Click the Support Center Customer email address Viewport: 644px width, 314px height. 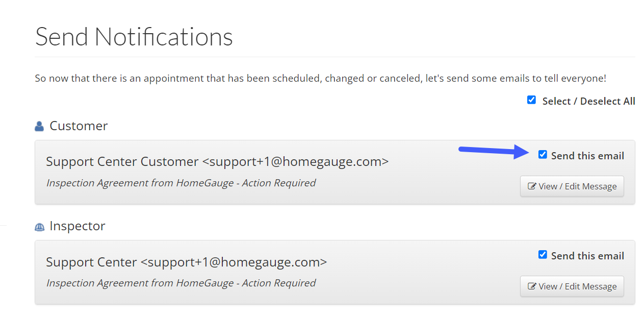point(296,162)
